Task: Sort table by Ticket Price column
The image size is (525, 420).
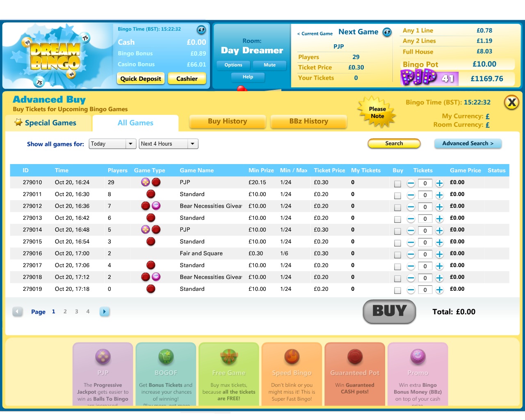Action: [329, 170]
